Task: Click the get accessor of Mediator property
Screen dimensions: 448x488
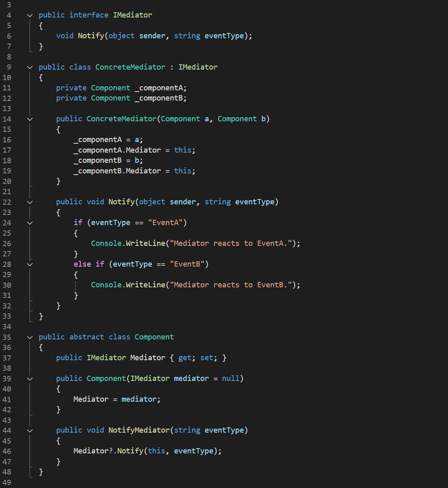Action: pos(185,358)
